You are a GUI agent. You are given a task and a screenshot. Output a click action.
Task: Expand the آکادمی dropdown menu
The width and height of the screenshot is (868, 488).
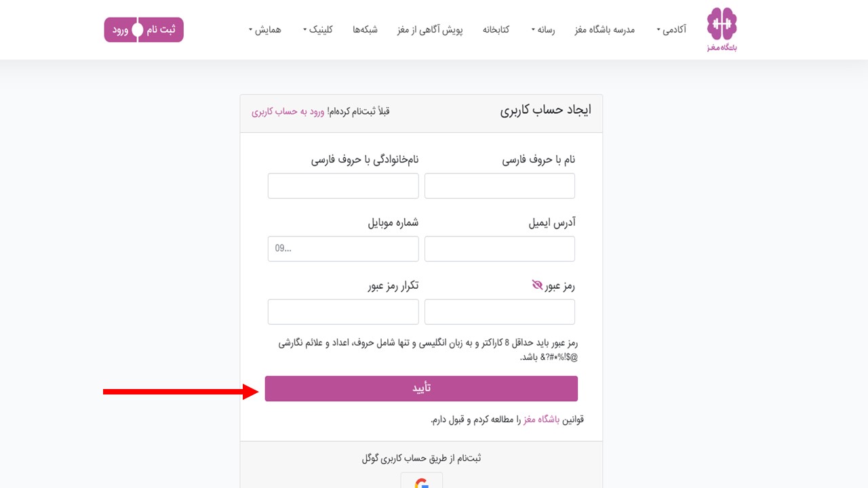[671, 30]
